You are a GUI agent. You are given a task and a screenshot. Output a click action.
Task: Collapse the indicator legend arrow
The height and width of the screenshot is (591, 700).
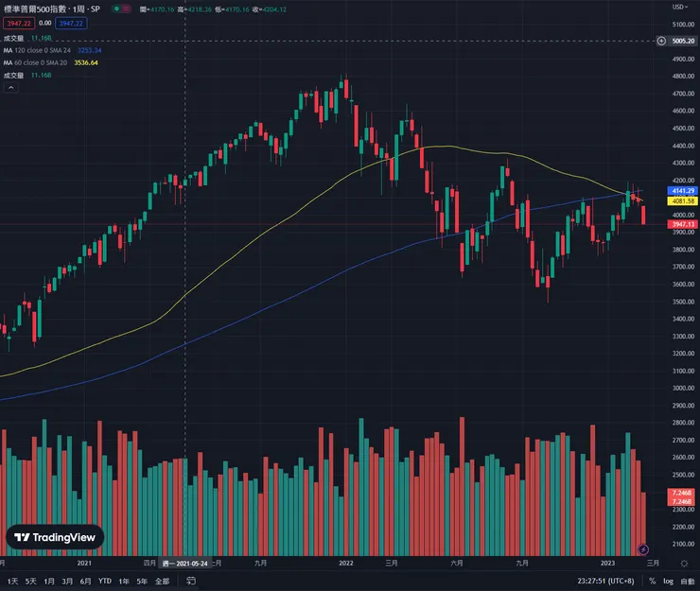[x=12, y=87]
